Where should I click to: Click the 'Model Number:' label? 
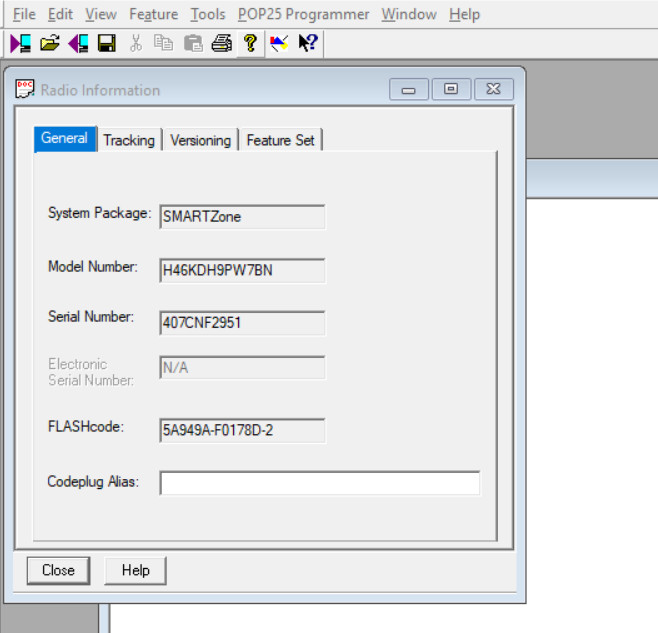pos(93,267)
